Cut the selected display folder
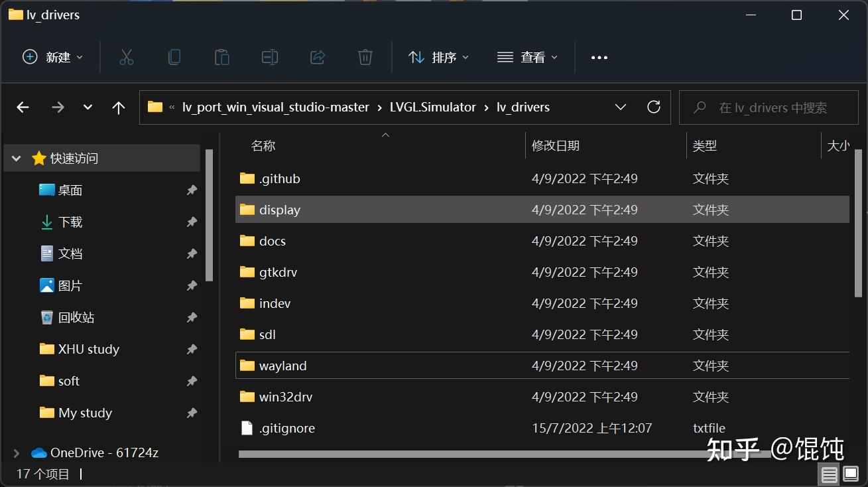The height and width of the screenshot is (487, 868). (x=126, y=57)
